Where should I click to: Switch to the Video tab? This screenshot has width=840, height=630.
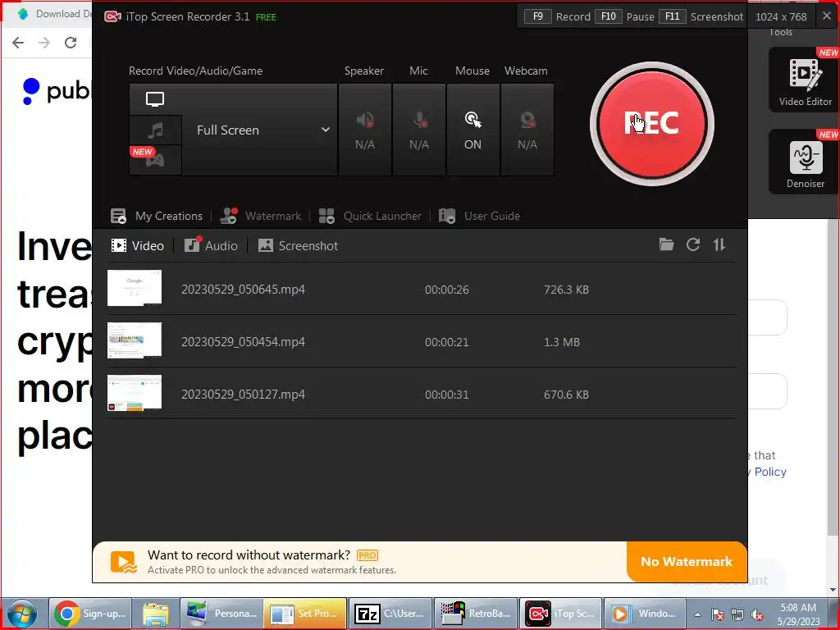[137, 246]
